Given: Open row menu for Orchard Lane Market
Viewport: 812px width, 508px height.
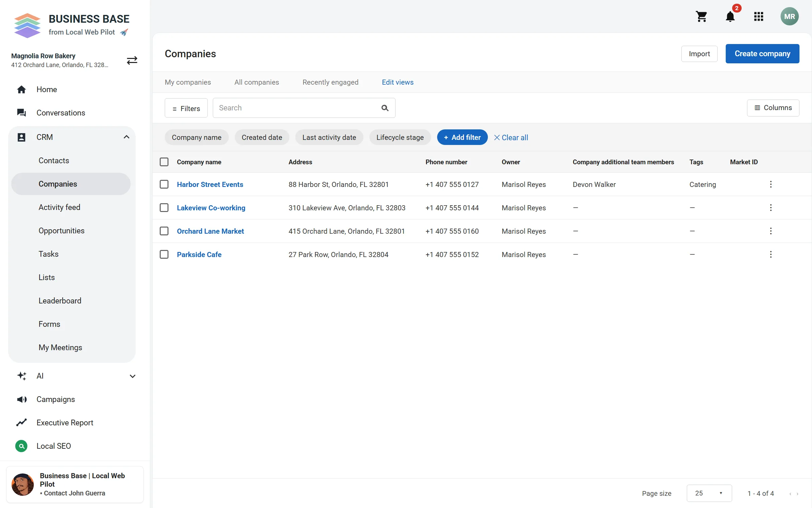Looking at the screenshot, I should (771, 231).
